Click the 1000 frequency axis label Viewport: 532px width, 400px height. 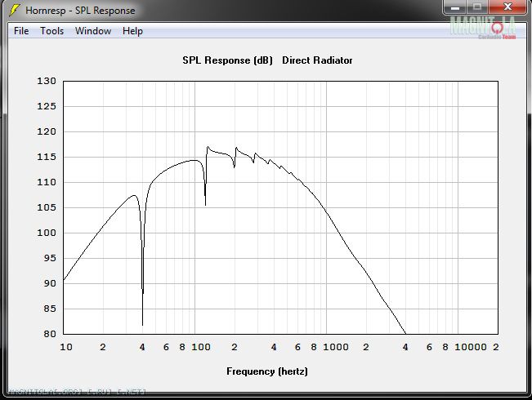(336, 347)
